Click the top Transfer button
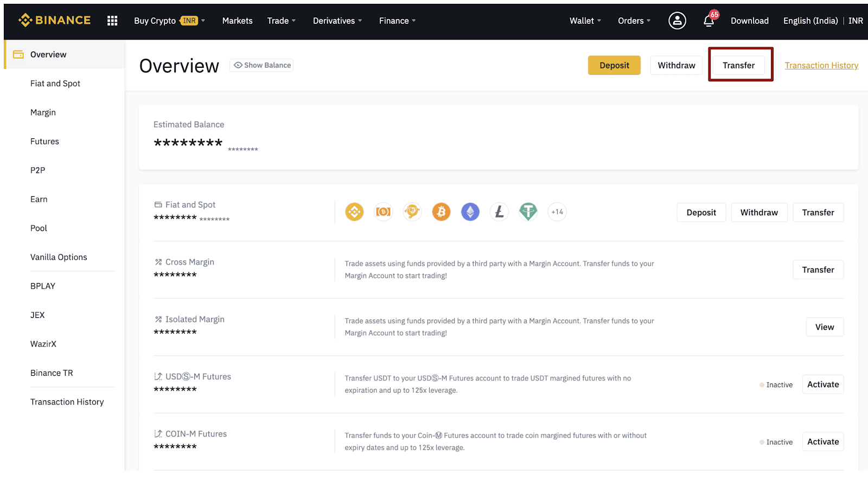This screenshot has height=481, width=868. click(x=738, y=66)
